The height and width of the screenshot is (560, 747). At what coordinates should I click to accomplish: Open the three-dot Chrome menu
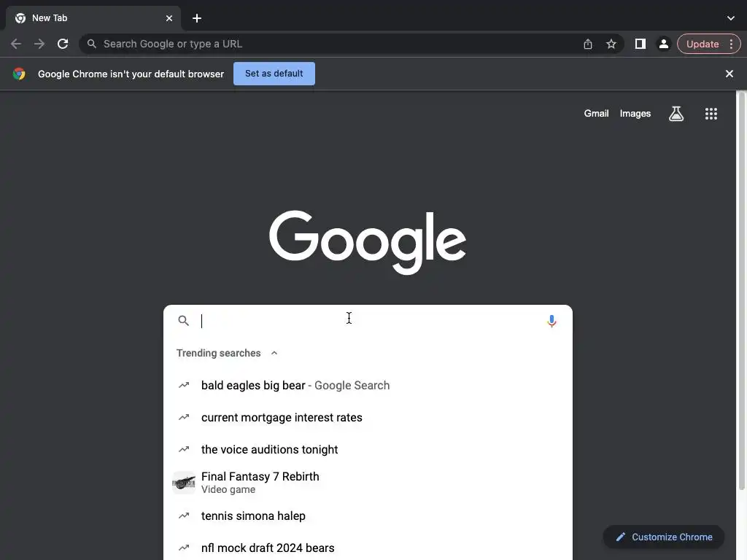731,44
